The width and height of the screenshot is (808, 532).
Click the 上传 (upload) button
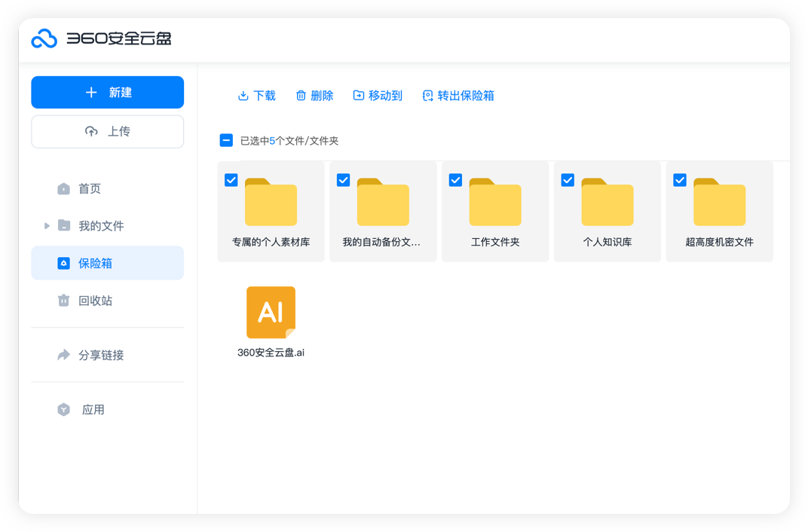point(107,130)
